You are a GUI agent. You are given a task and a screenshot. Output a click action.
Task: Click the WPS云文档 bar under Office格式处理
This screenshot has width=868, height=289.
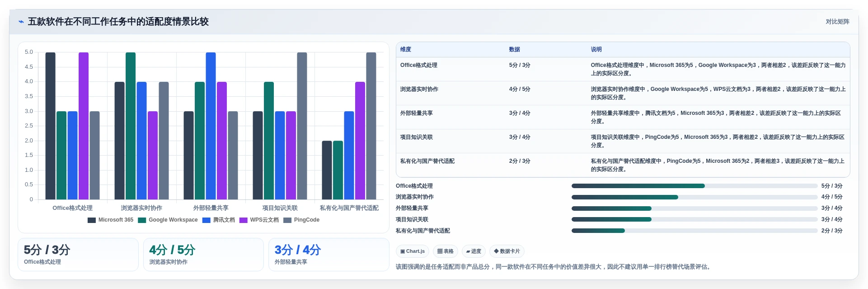pyautogui.click(x=84, y=126)
